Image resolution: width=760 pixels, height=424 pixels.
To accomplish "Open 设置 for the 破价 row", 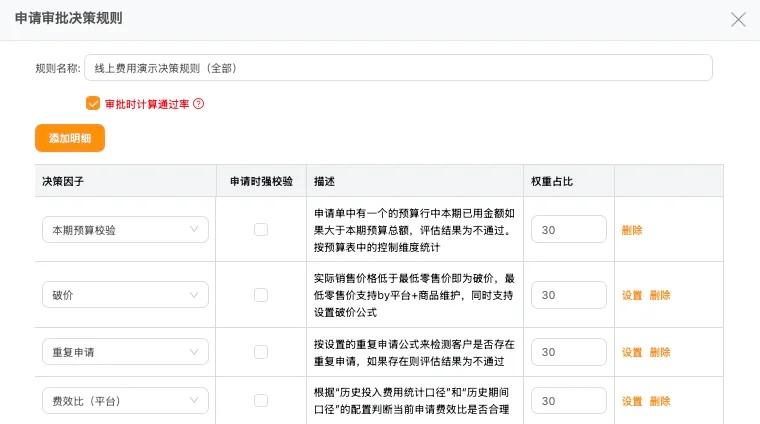I will coord(632,295).
